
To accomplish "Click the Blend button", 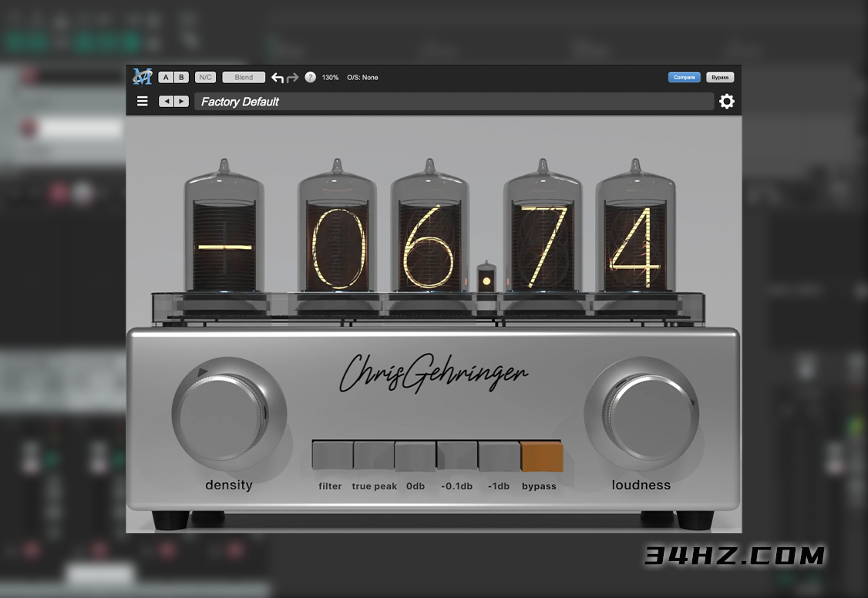I will (244, 77).
